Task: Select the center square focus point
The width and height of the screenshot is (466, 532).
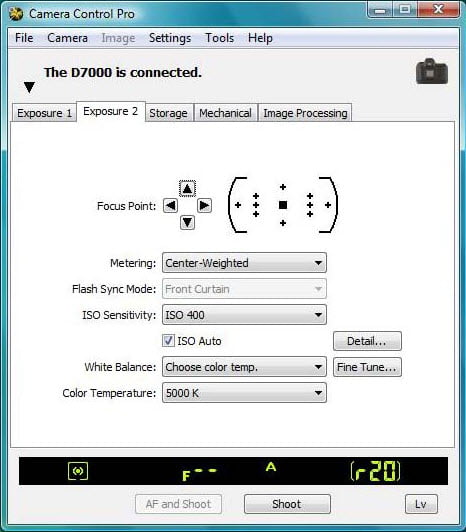Action: pos(283,205)
